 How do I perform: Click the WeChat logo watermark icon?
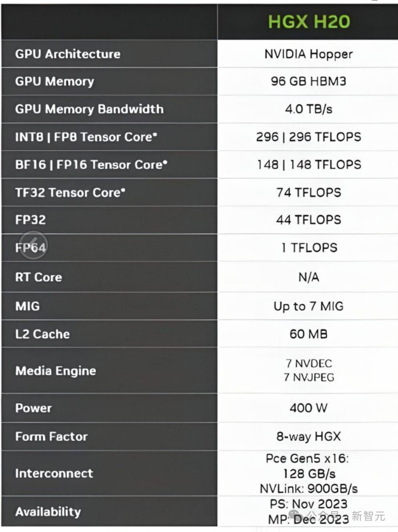tap(297, 515)
